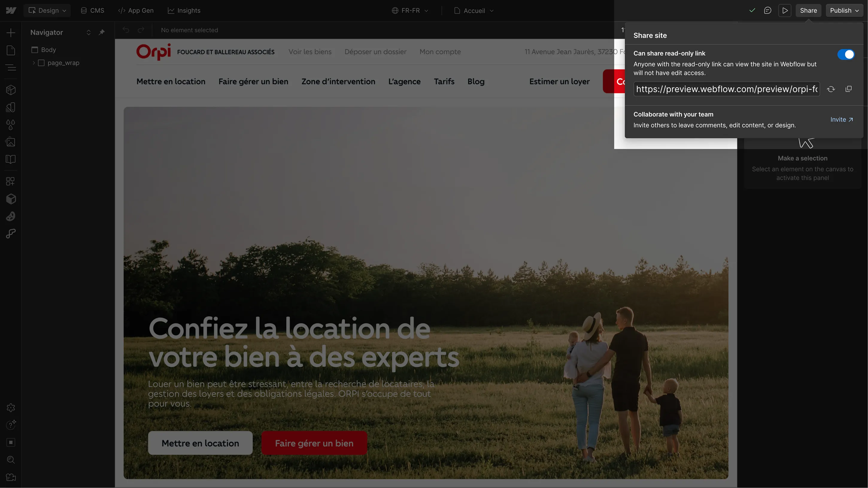Open the Components cube icon
Image resolution: width=868 pixels, height=488 pixels.
point(11,90)
